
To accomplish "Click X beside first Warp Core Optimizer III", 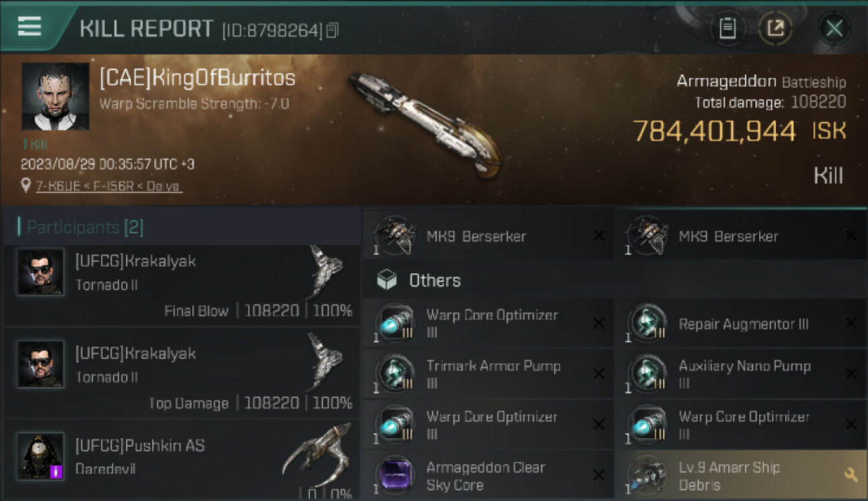I will tap(599, 323).
